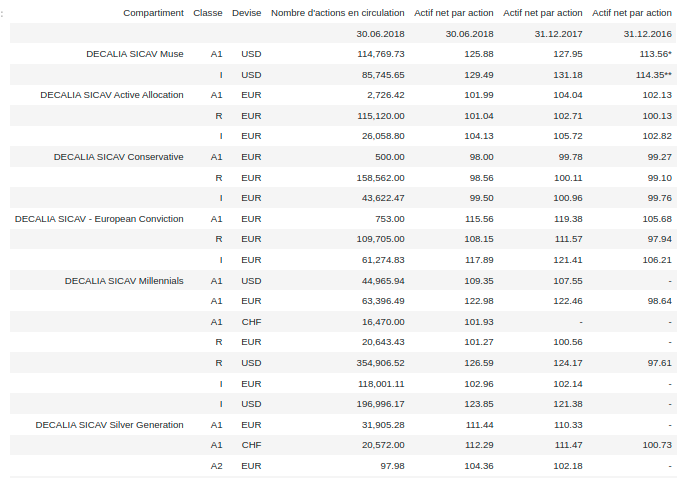
Task: Click the value 31,905.28
Action: coord(383,425)
